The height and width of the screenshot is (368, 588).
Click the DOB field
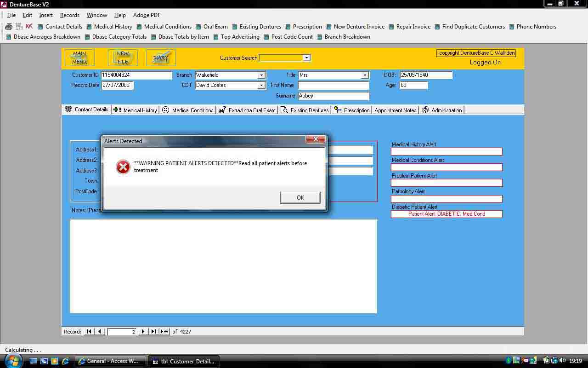click(x=426, y=75)
